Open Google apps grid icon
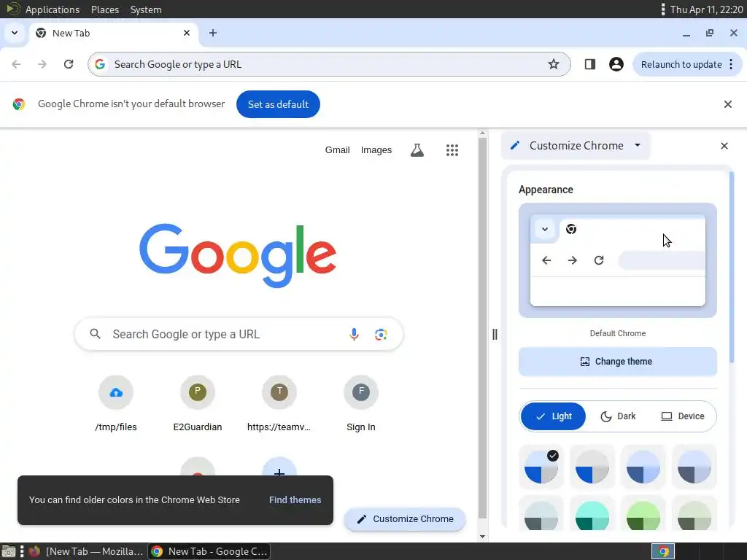Screen dimensions: 747x560 [452, 150]
